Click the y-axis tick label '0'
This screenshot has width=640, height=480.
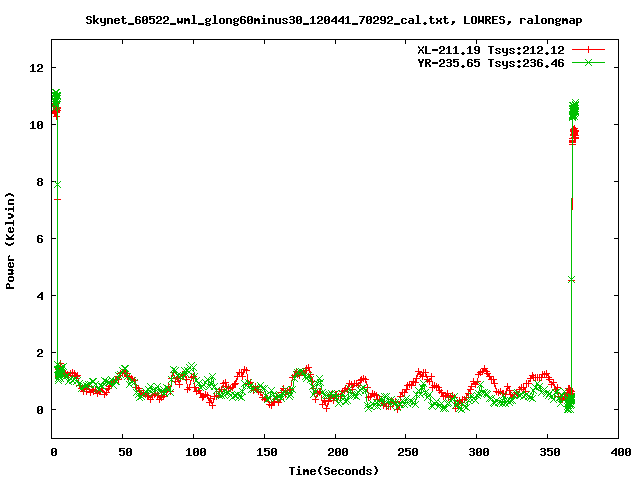tap(40, 410)
